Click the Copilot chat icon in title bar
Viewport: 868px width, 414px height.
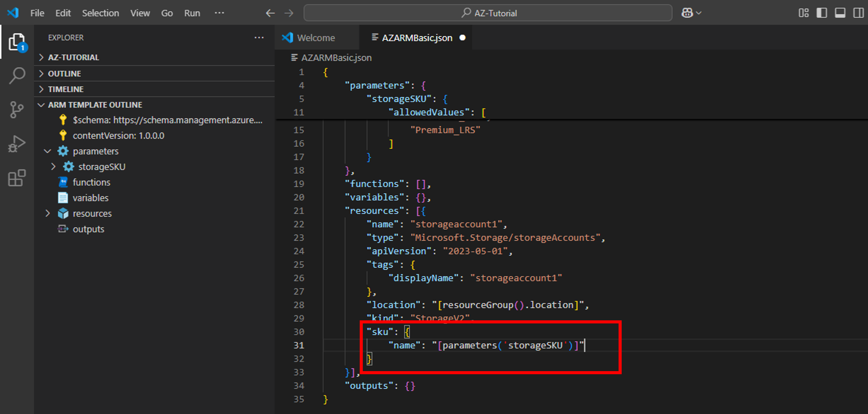pos(687,13)
